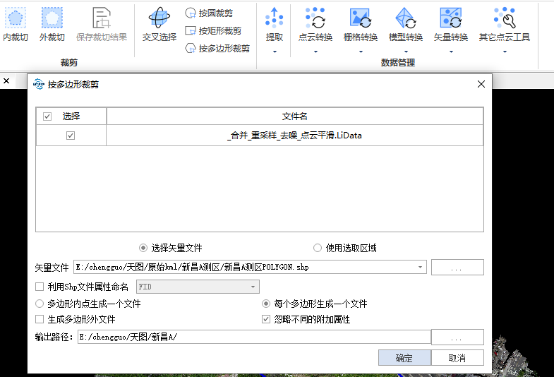Expand the 点云转换 dropdown arrow
554x377 pixels.
click(316, 52)
